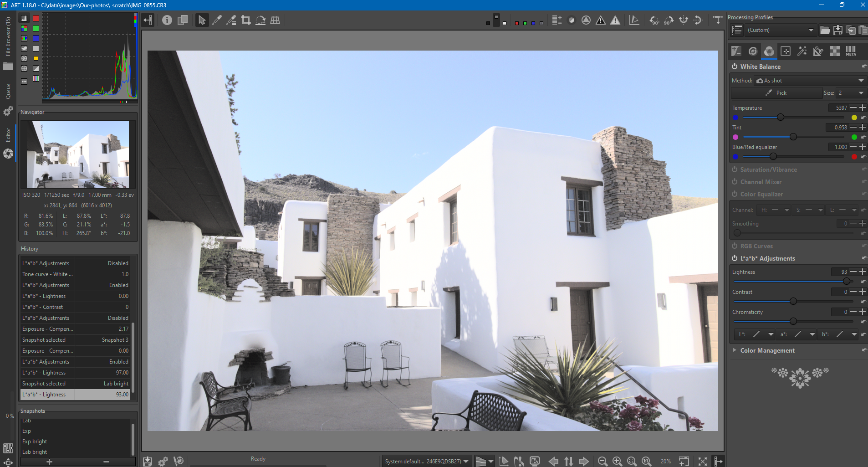Zoom out using the magnifier minus icon
Viewport: 868px width, 467px height.
click(x=602, y=462)
